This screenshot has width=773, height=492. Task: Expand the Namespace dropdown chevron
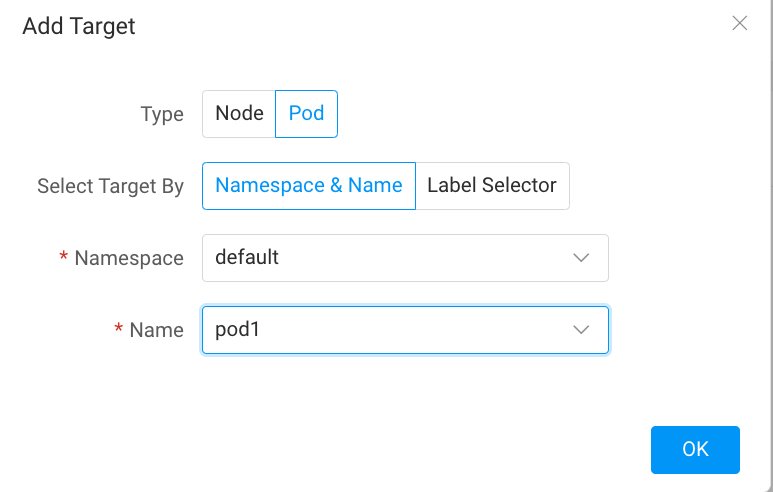580,258
